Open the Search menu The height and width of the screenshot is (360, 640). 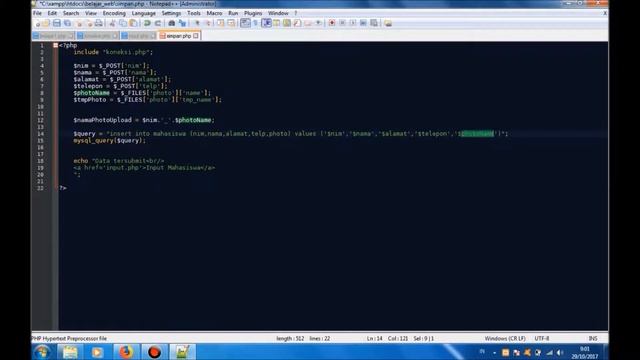coord(71,13)
